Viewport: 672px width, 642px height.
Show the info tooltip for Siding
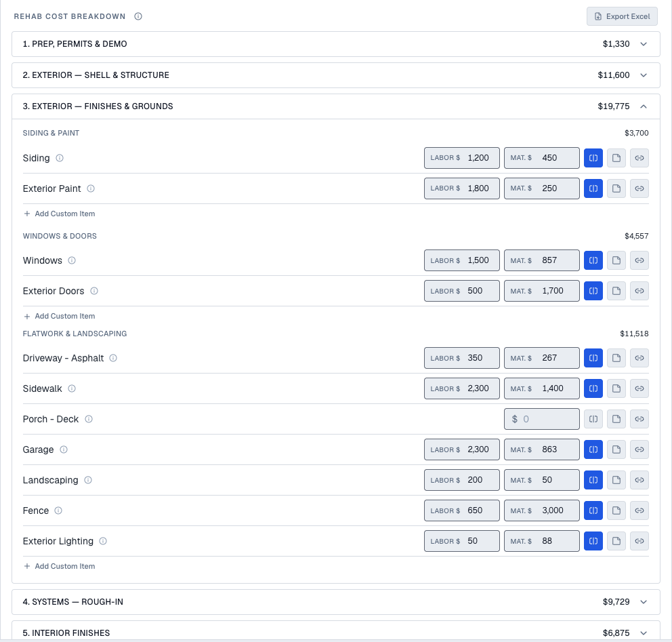click(60, 158)
